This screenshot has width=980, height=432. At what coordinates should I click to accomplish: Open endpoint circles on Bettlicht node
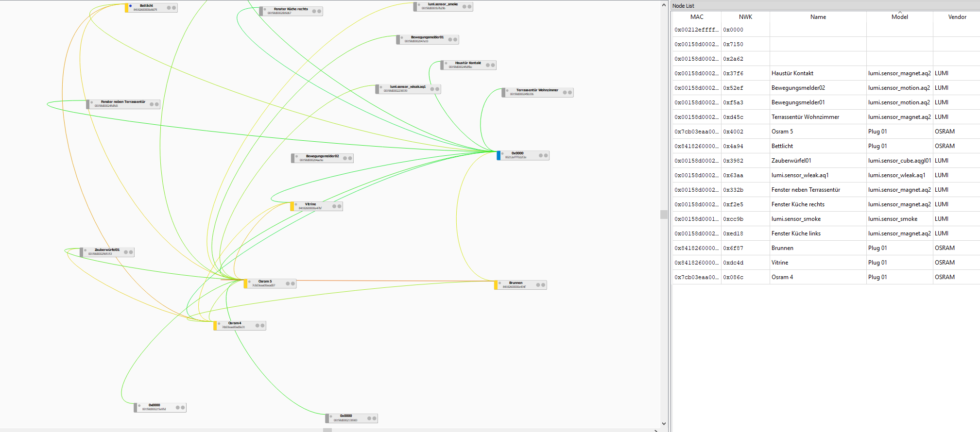[x=172, y=8]
